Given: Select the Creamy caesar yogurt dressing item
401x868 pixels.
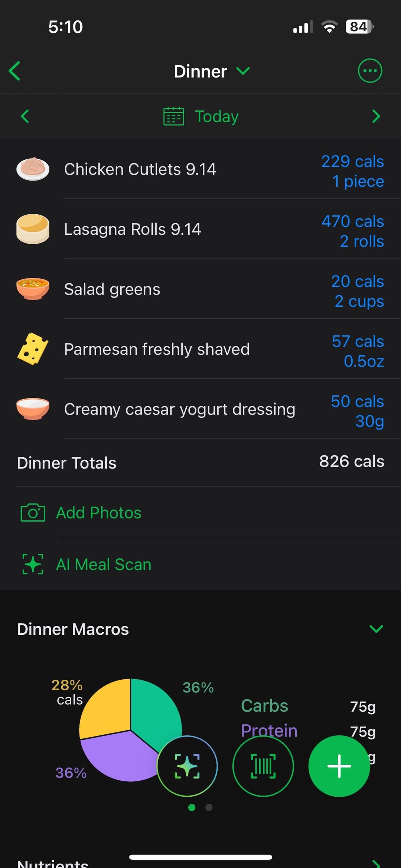Looking at the screenshot, I should pos(180,409).
